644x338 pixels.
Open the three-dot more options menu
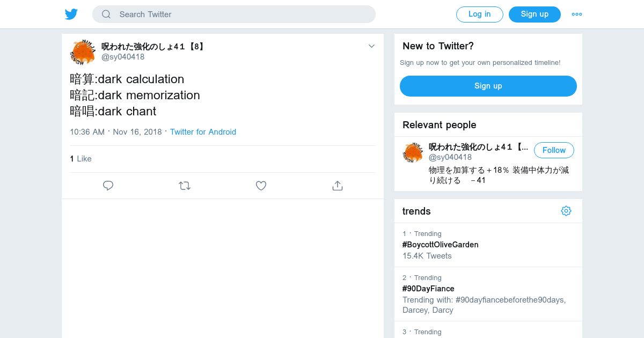[x=576, y=14]
